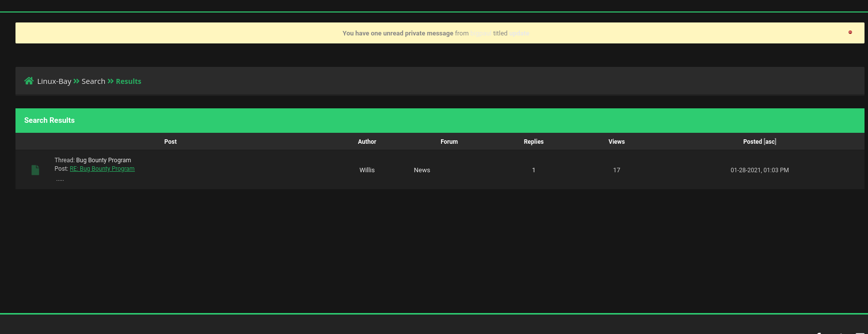Sort results by the Post column
Image resolution: width=868 pixels, height=334 pixels.
pyautogui.click(x=170, y=142)
